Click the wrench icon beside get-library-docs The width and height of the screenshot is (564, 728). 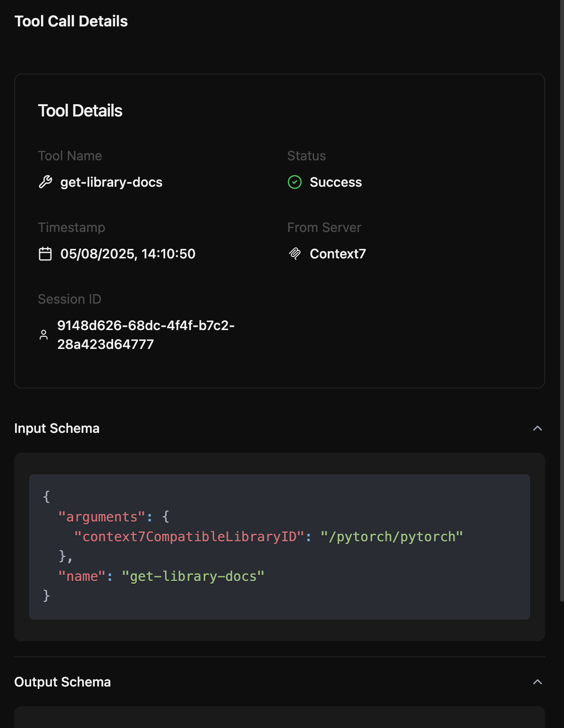(x=45, y=182)
